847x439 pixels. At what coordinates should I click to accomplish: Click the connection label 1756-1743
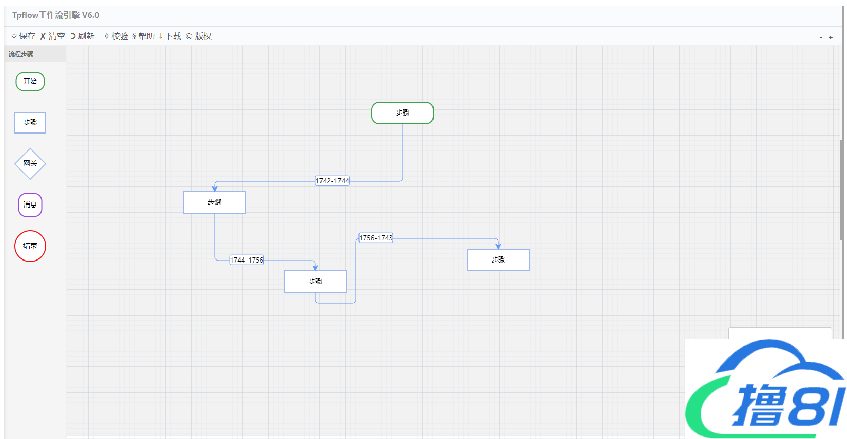(x=375, y=238)
